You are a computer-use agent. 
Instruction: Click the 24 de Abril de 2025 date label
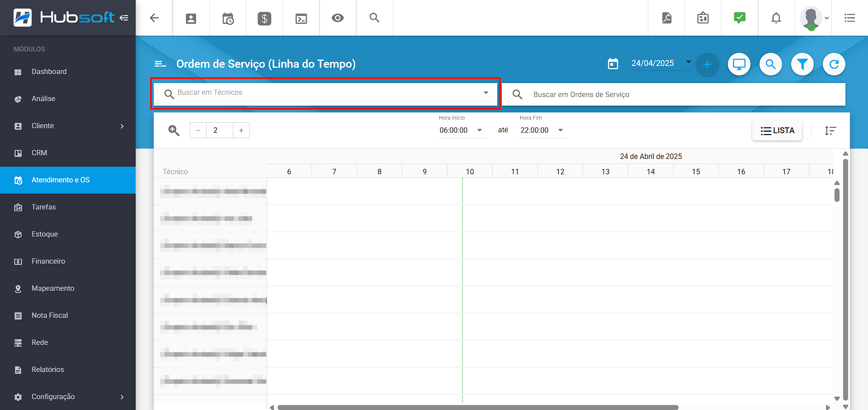point(651,156)
